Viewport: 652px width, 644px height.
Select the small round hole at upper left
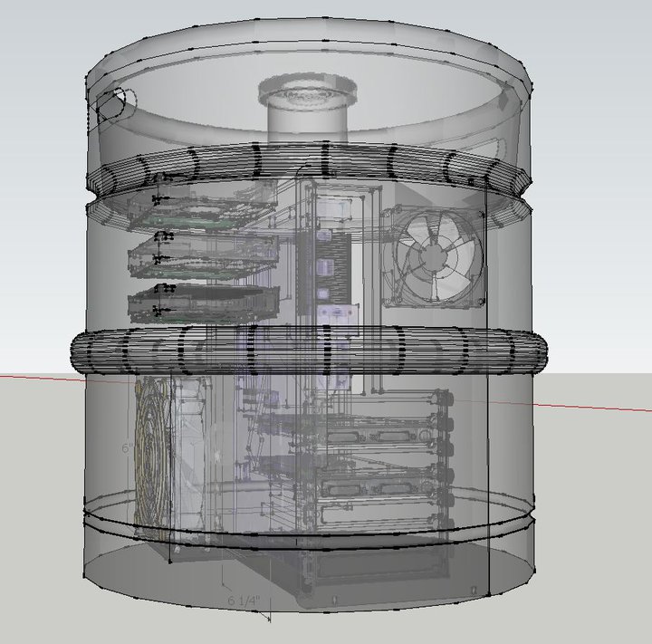tap(113, 104)
